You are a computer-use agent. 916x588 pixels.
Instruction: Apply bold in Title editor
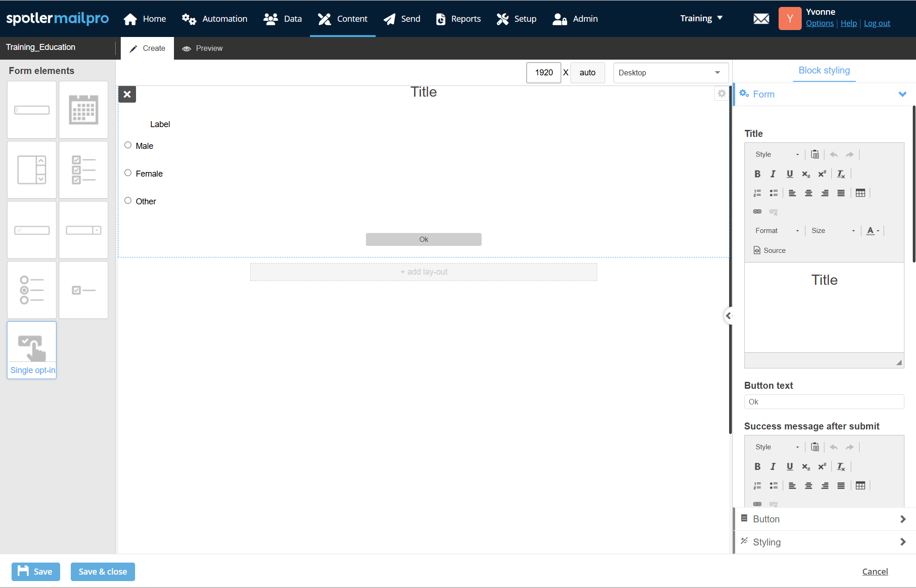(757, 174)
